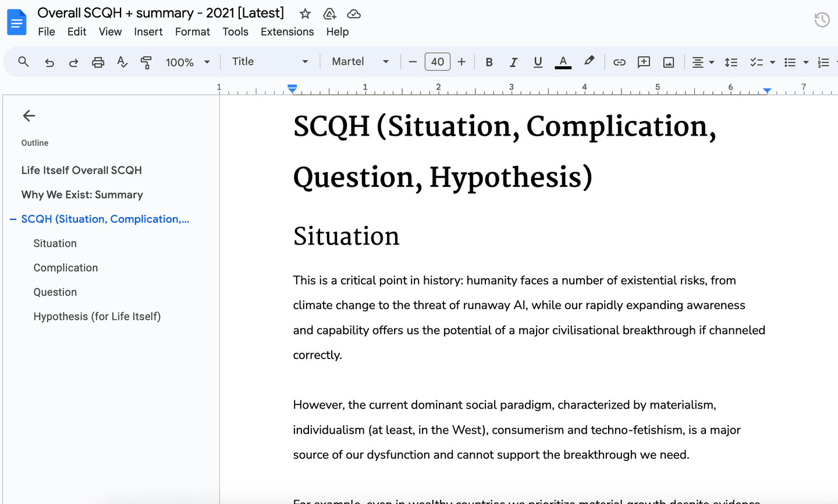Open the Extensions menu
The width and height of the screenshot is (838, 504).
(x=287, y=32)
